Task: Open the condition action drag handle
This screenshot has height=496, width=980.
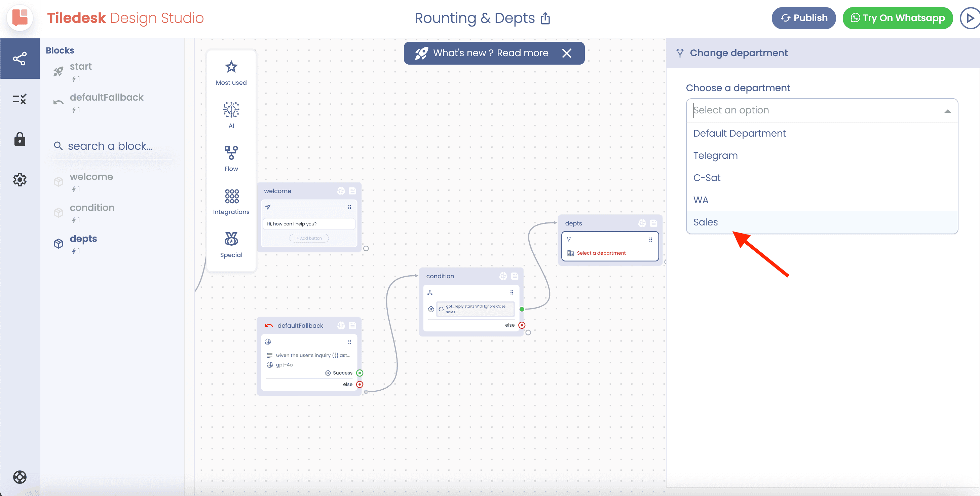Action: click(511, 292)
